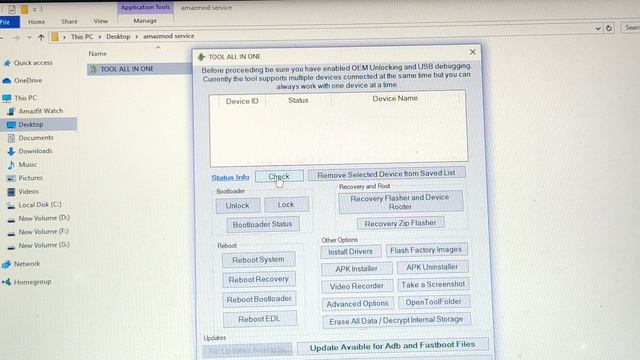The height and width of the screenshot is (360, 640).
Task: Click Erase All Data / Decrypt Internal Storage
Action: (396, 320)
